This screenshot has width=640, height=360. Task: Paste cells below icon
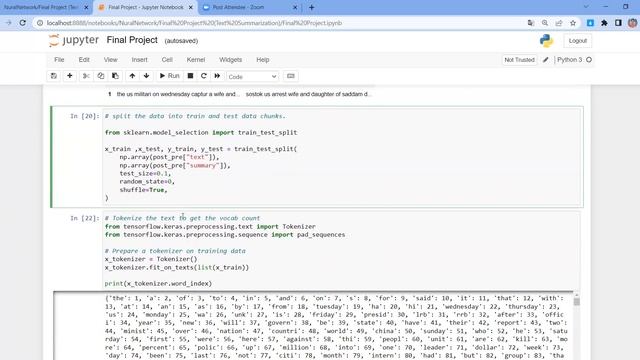click(116, 76)
